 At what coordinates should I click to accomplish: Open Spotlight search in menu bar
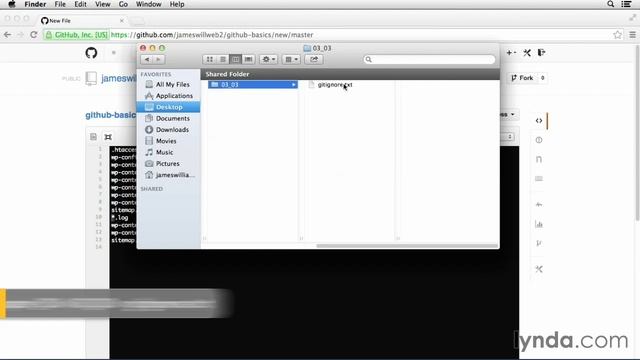click(611, 4)
